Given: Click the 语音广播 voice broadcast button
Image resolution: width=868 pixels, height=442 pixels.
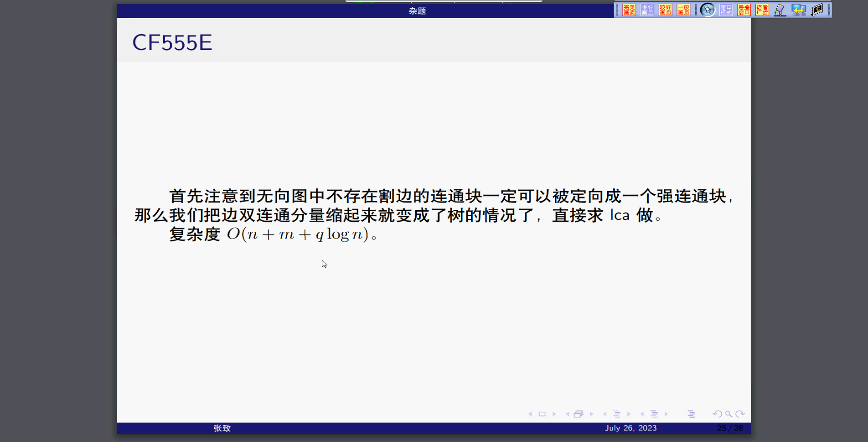Looking at the screenshot, I should point(762,10).
